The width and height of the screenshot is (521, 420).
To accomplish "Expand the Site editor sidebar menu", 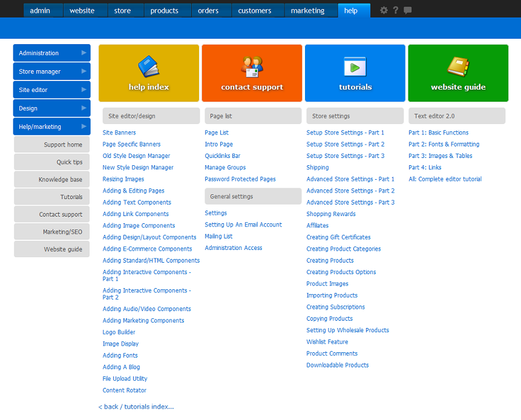I will click(x=51, y=90).
